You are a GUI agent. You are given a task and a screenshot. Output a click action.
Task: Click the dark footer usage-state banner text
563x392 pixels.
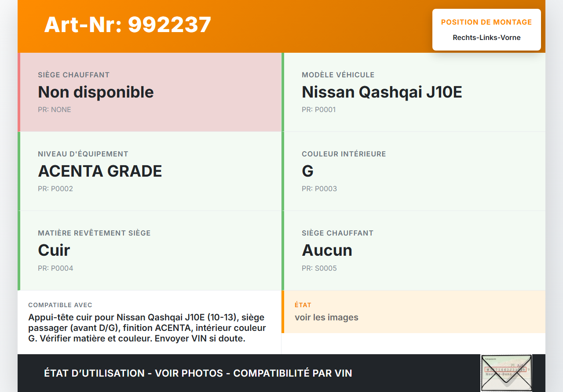click(198, 373)
